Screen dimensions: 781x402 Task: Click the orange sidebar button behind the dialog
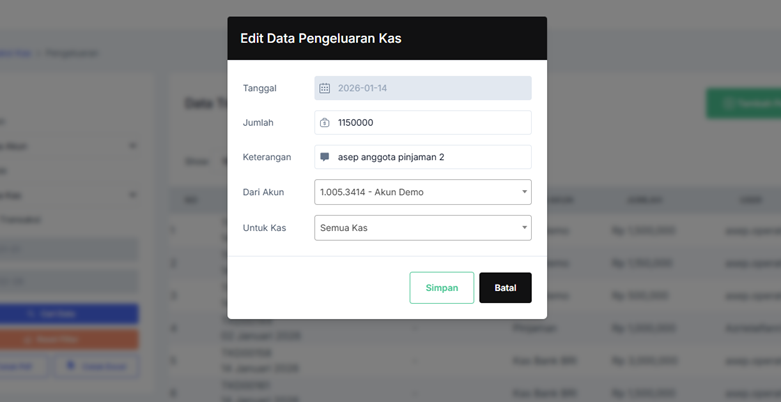coord(69,339)
